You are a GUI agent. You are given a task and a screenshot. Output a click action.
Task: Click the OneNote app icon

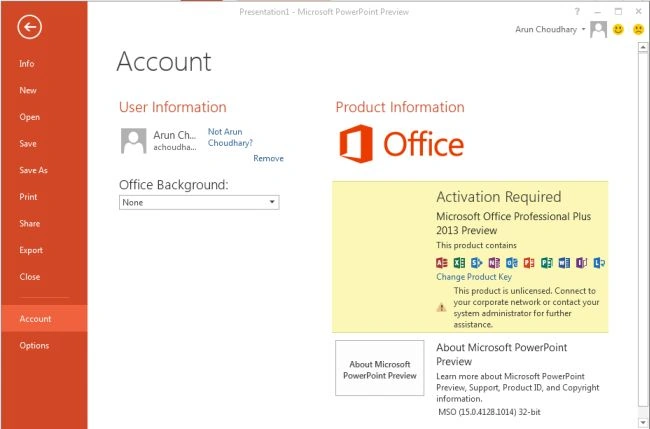coord(494,263)
